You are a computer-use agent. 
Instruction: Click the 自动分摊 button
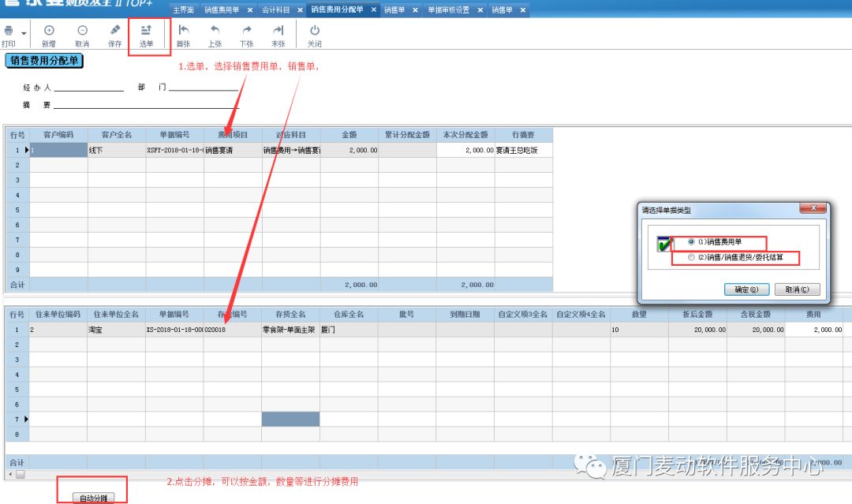[93, 498]
